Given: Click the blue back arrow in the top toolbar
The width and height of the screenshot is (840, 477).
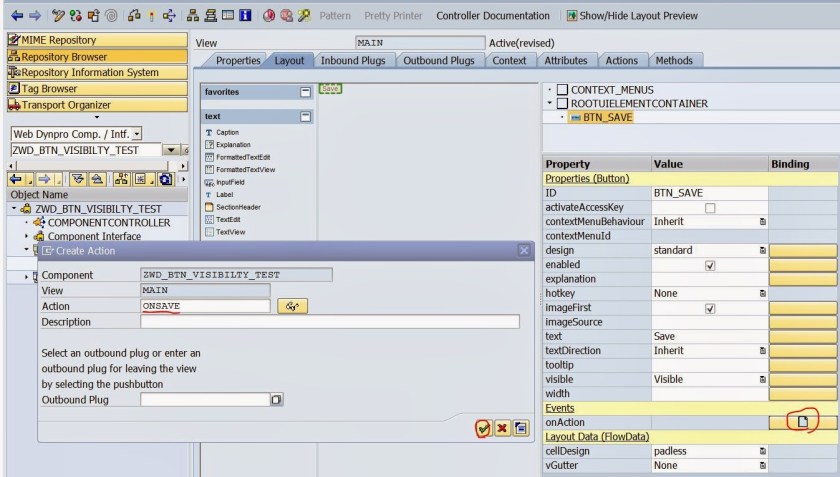Looking at the screenshot, I should [x=17, y=16].
